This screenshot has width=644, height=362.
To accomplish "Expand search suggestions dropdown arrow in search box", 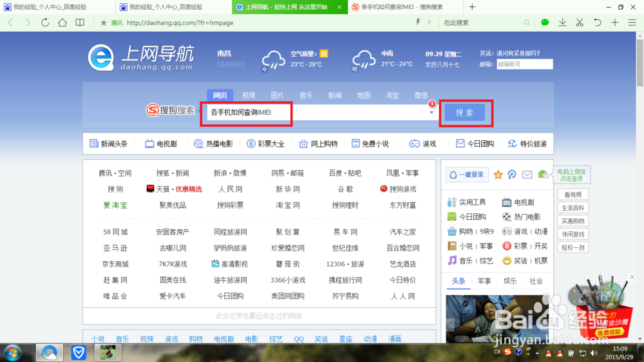I will pyautogui.click(x=431, y=113).
